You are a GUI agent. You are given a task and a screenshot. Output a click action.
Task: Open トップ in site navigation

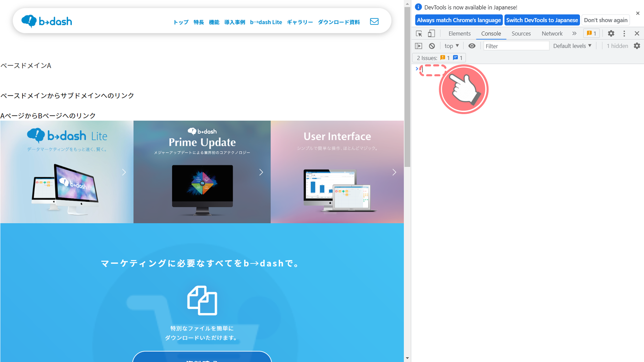click(x=181, y=22)
